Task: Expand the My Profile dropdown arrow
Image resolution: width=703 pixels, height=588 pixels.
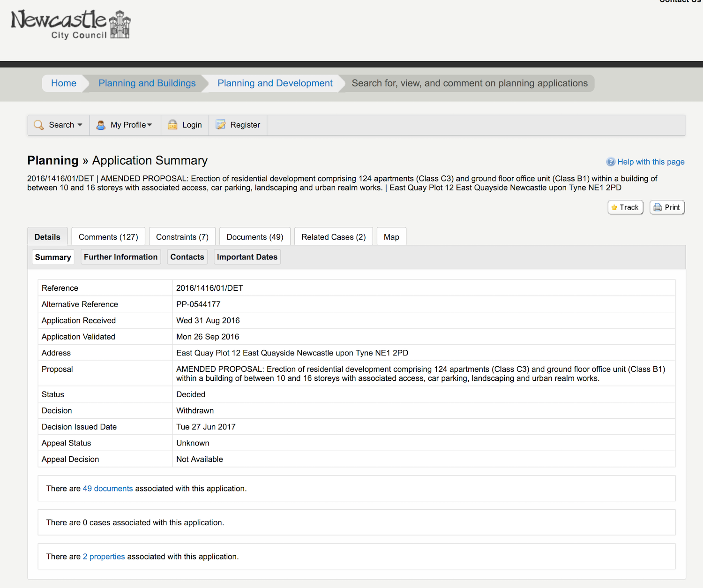Action: click(150, 125)
